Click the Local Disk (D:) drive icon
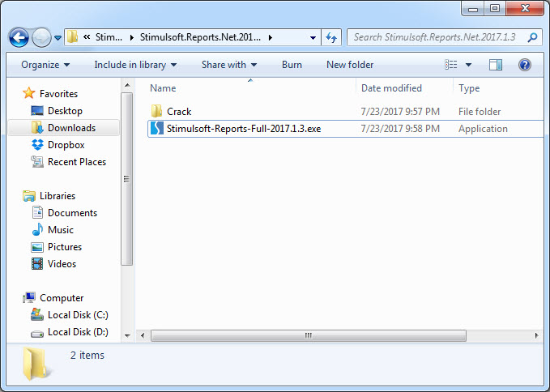The width and height of the screenshot is (550, 392). (x=37, y=334)
